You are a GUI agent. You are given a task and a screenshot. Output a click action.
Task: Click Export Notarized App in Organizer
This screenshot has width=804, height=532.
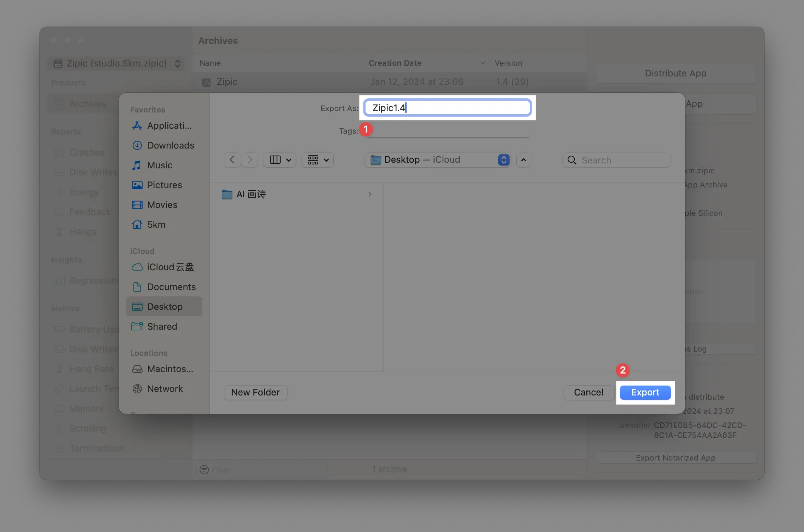675,458
